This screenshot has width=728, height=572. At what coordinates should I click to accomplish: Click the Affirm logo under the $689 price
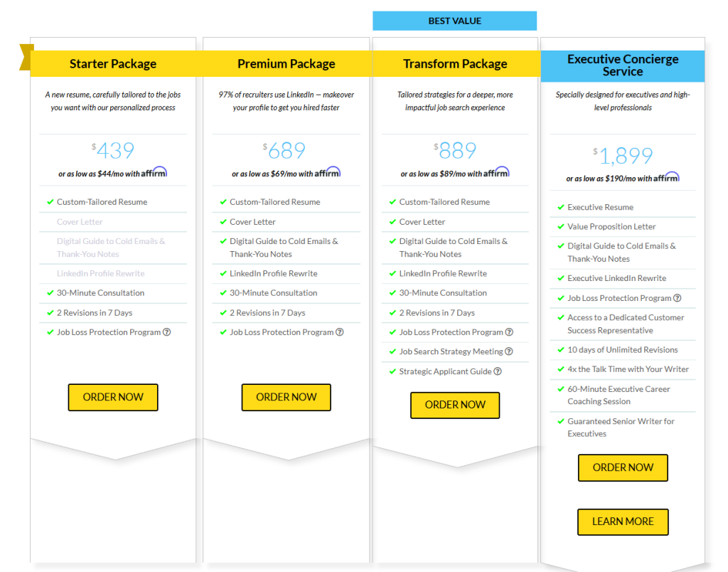click(x=328, y=173)
